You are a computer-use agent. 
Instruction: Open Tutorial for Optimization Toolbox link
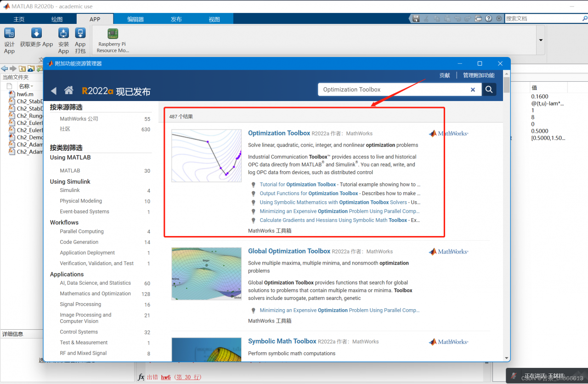point(298,185)
